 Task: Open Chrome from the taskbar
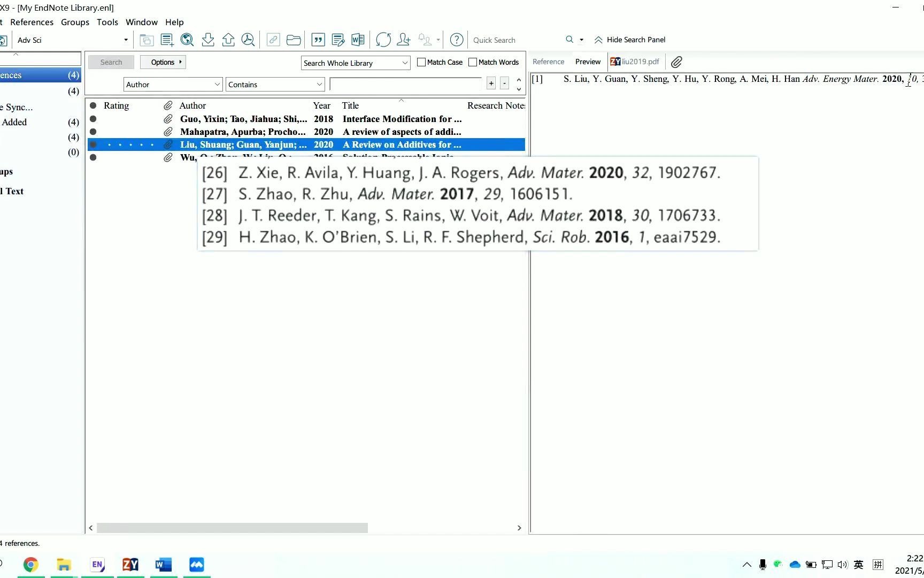click(30, 565)
